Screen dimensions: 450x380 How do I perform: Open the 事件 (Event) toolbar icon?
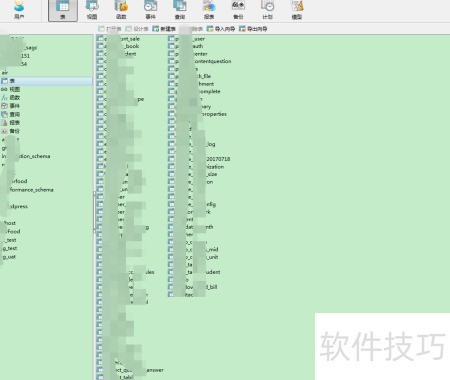pos(150,10)
